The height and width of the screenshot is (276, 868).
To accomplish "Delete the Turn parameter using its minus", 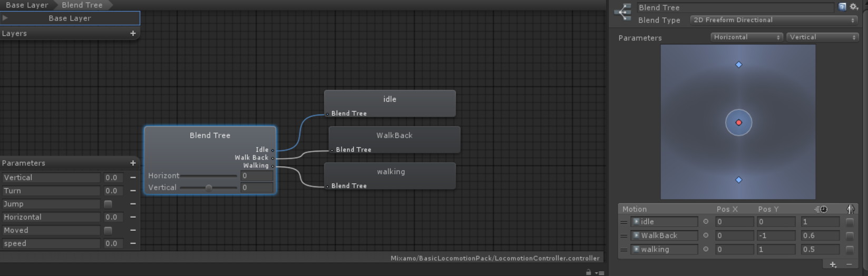I will click(x=133, y=191).
